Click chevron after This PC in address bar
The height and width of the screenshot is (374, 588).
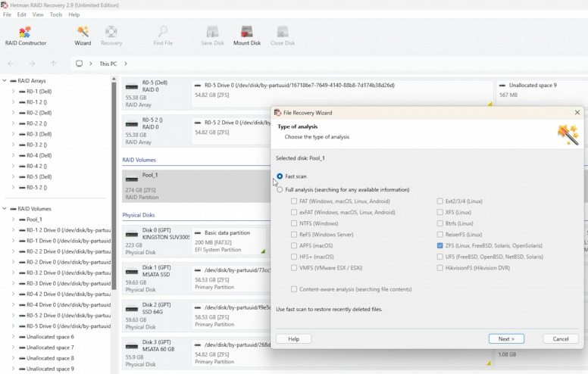(126, 64)
